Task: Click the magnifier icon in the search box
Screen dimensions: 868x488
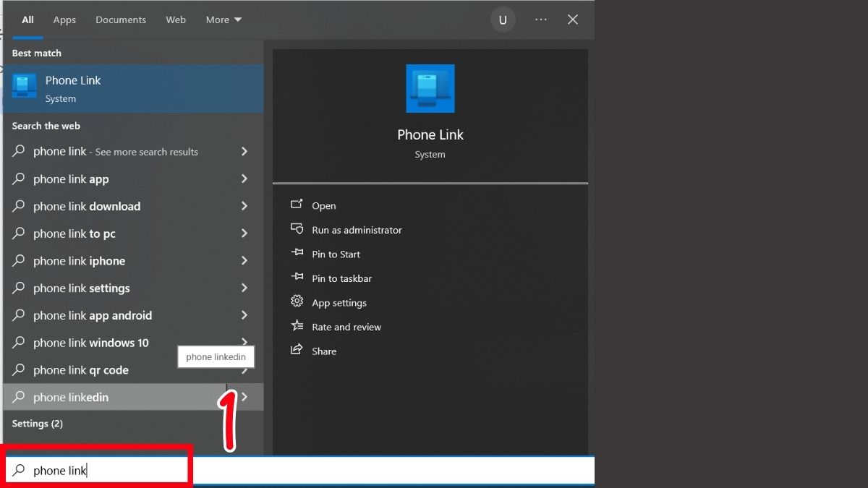Action: tap(19, 471)
